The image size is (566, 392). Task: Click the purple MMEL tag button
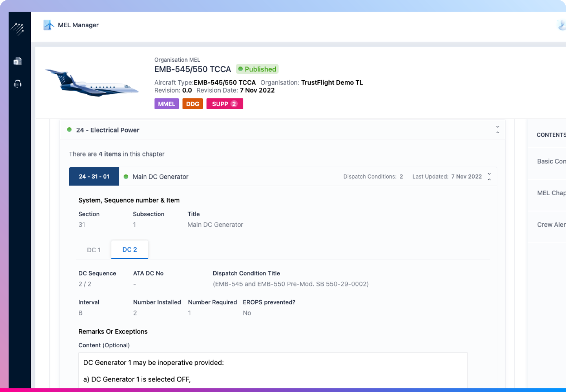(167, 104)
